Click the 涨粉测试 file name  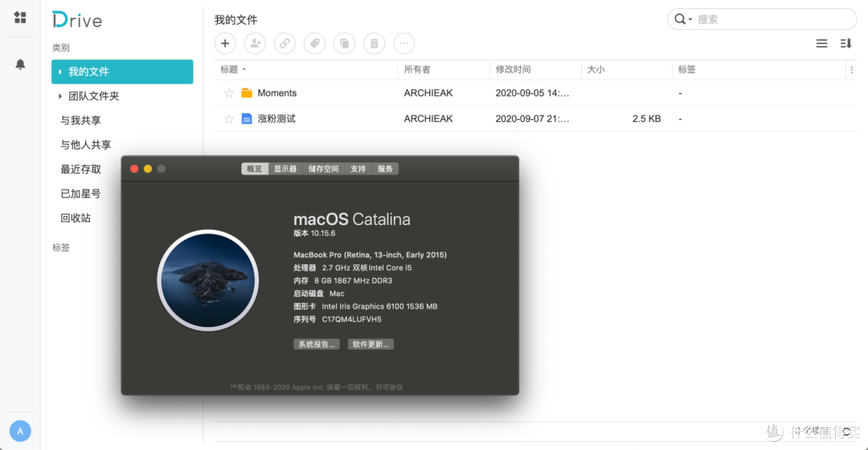pos(276,118)
